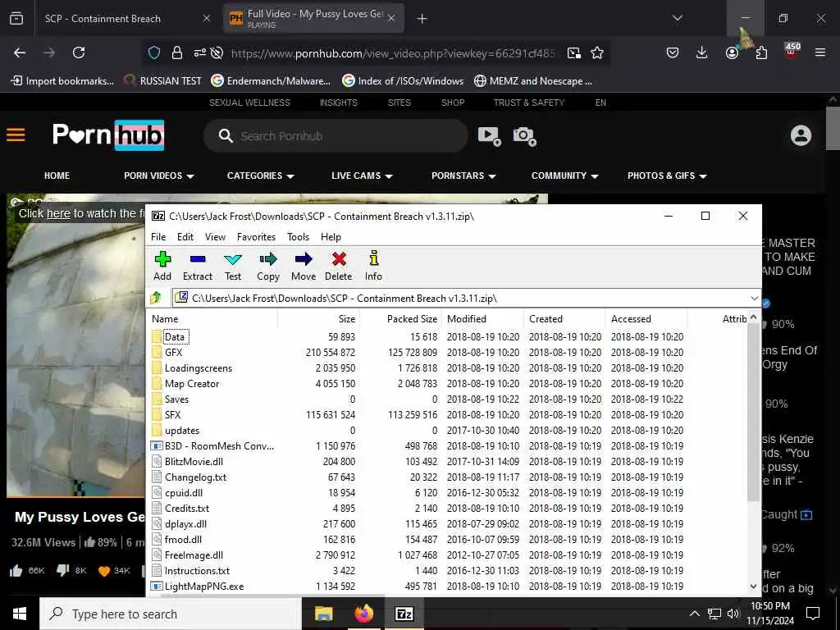Expand the LIVE CAMS nav dropdown
Viewport: 840px width, 630px height.
[362, 176]
